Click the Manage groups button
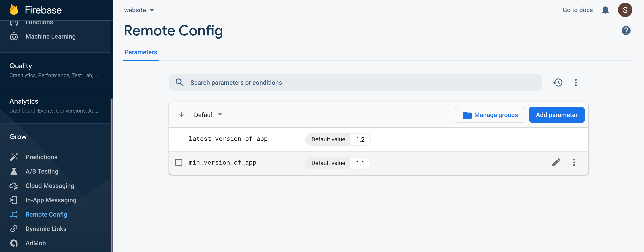644x252 pixels. pos(490,115)
